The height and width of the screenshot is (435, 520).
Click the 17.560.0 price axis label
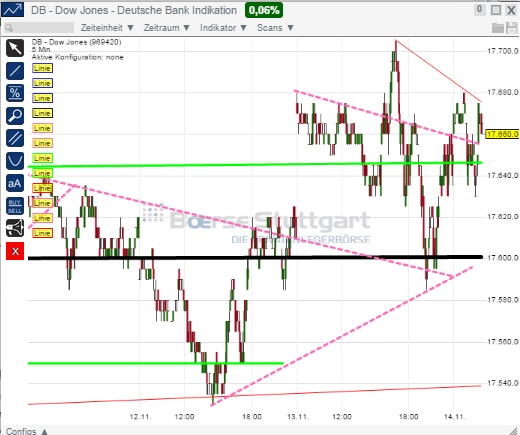503,342
